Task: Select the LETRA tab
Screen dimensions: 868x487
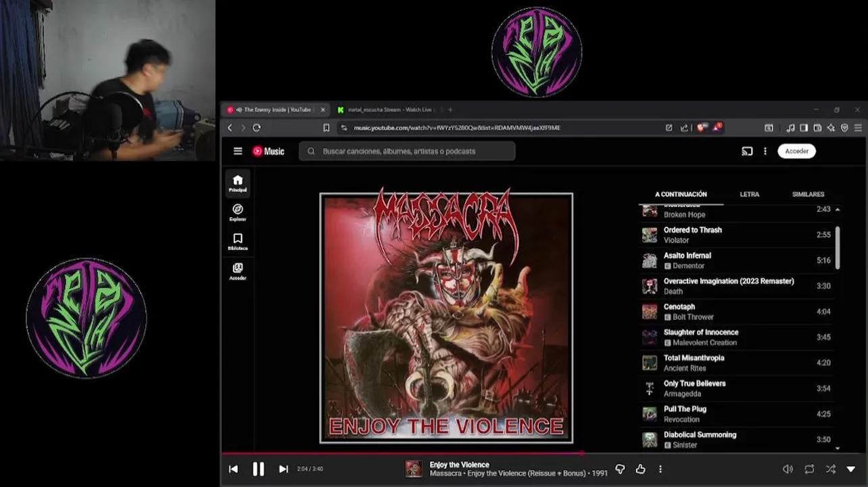Action: 749,194
